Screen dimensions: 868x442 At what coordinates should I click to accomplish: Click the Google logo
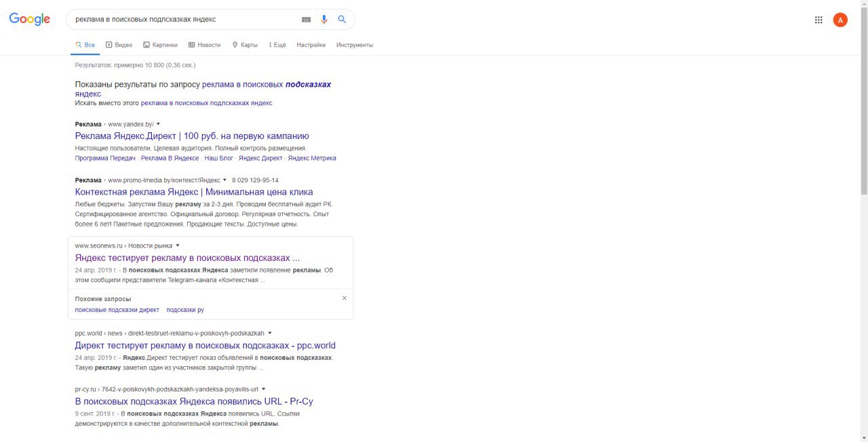tap(30, 20)
